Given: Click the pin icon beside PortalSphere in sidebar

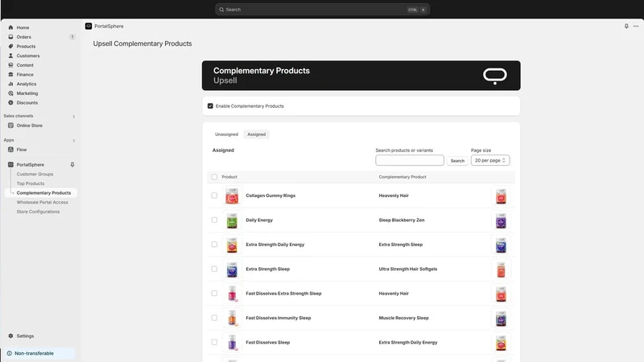Looking at the screenshot, I should click(72, 165).
